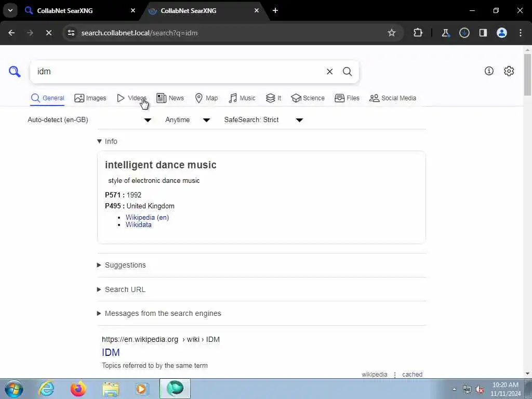Open the Wikidata link
Screen dimensions: 532x399
pos(138,224)
